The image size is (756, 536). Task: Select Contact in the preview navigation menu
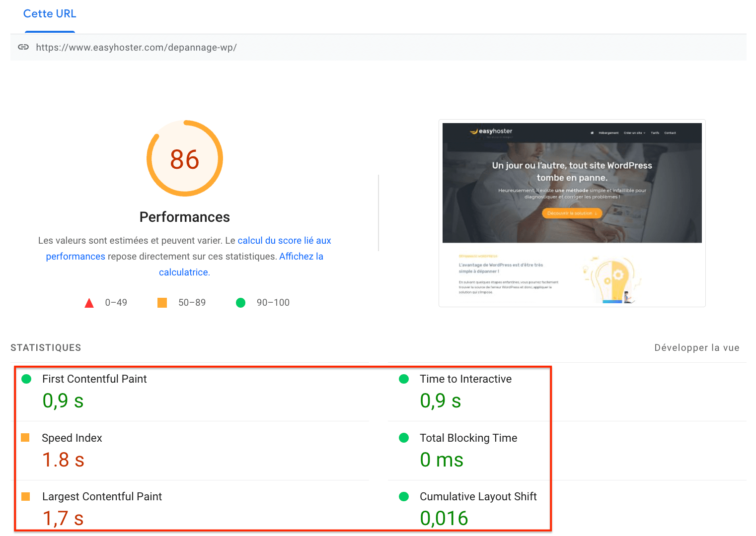pos(670,133)
